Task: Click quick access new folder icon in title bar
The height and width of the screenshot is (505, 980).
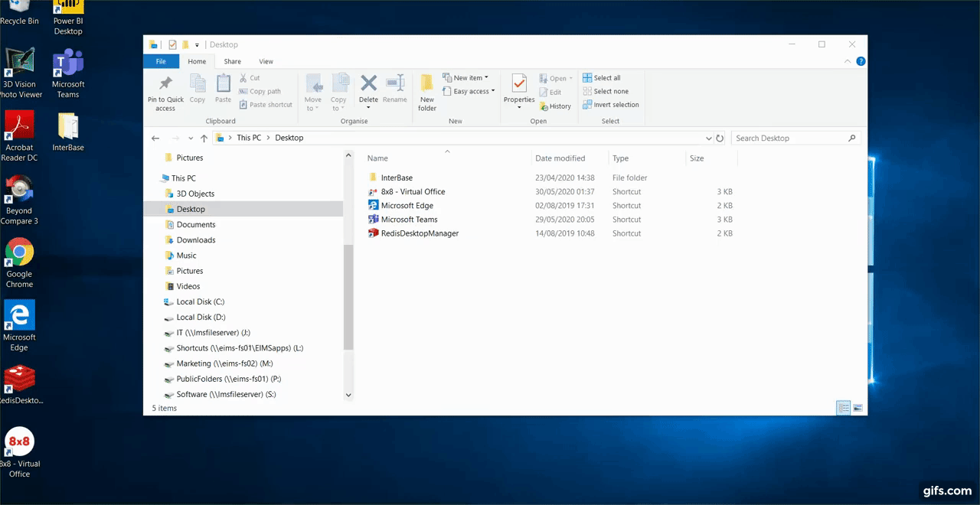Action: (x=185, y=45)
